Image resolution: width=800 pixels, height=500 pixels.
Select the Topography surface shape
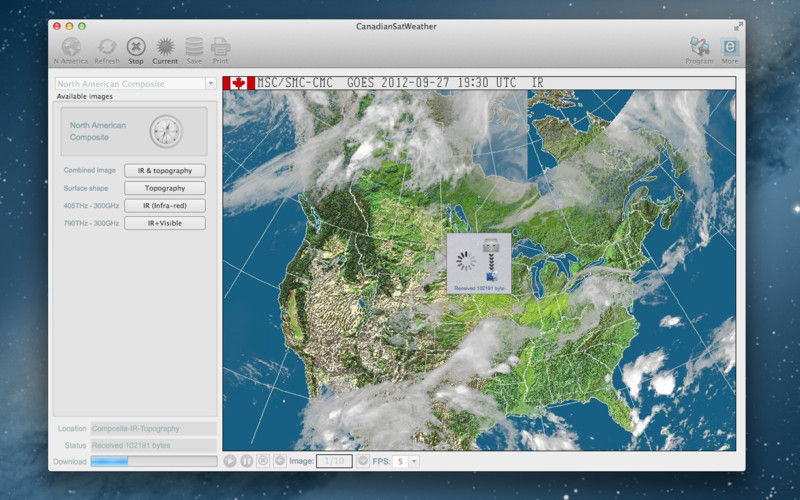[x=165, y=188]
